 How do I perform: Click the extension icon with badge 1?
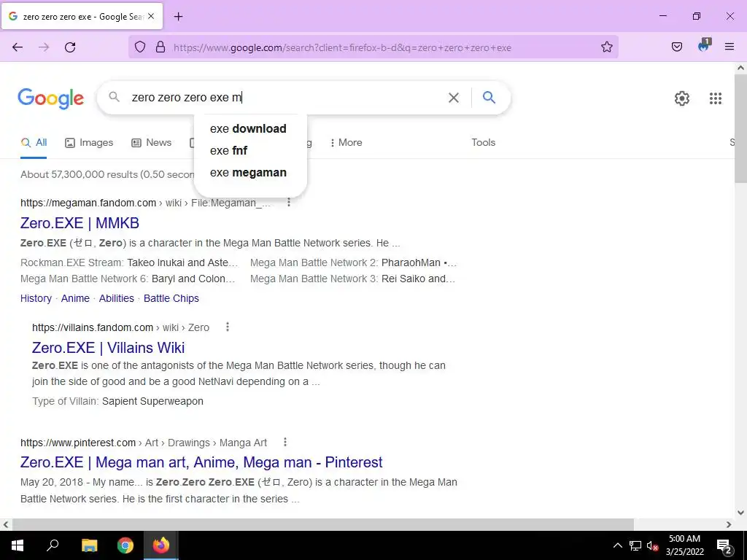[x=704, y=46]
